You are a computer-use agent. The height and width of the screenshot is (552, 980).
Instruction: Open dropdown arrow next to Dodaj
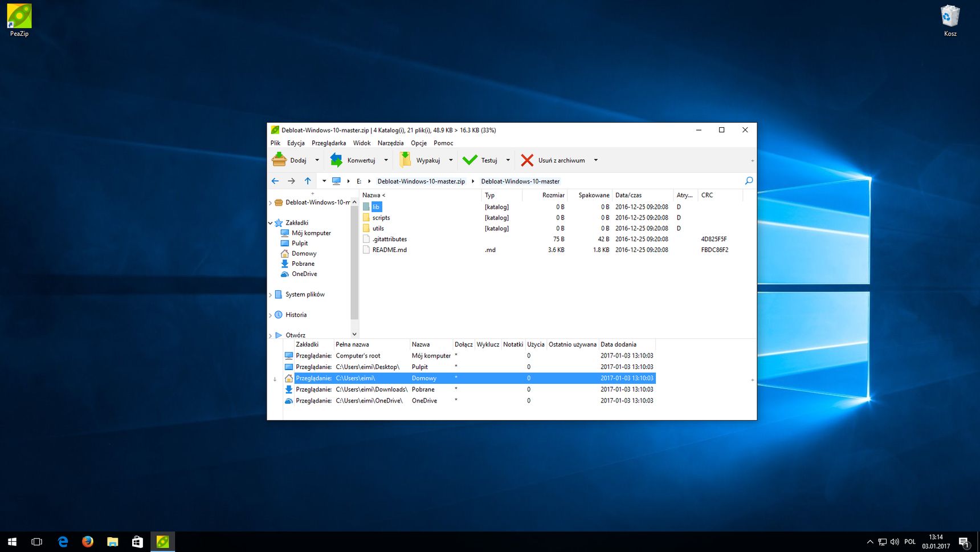point(317,160)
